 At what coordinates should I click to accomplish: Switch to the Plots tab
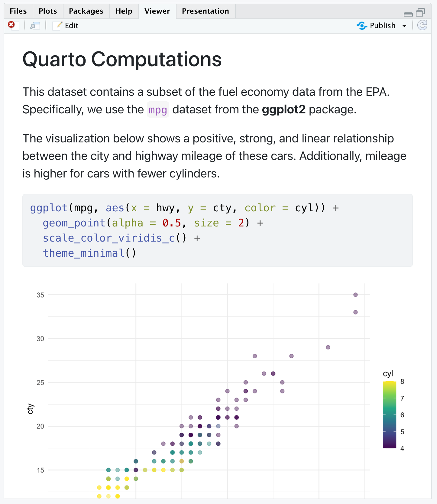pos(47,11)
